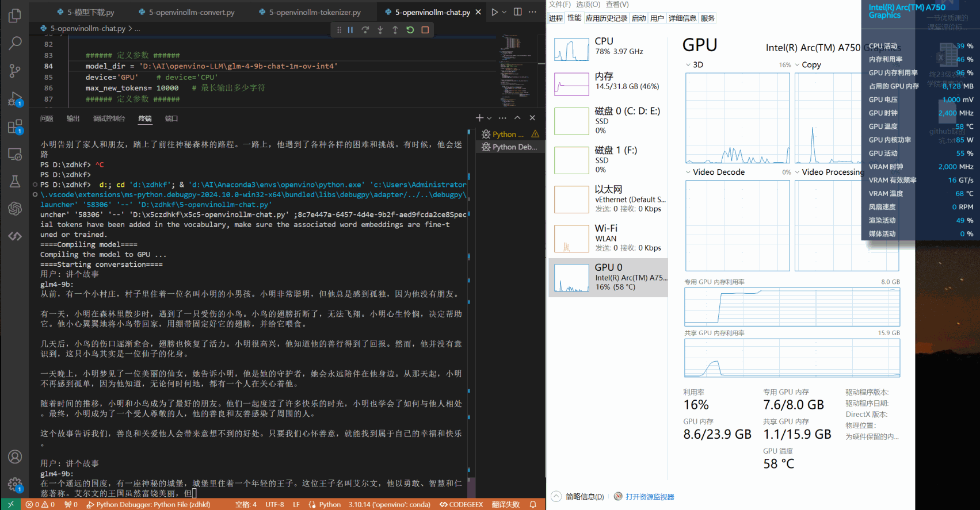Viewport: 980px width, 510px height.
Task: Open Task Manager 选项(O) menu
Action: (588, 5)
